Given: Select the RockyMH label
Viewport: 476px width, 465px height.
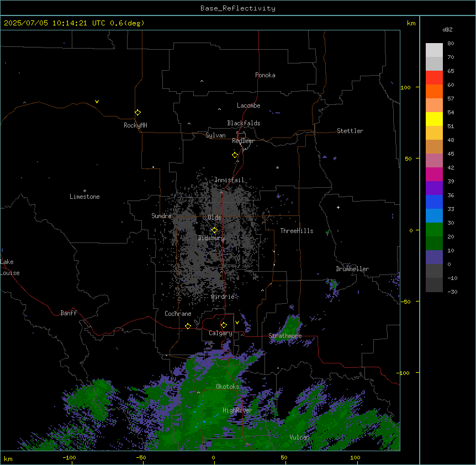Looking at the screenshot, I should click(x=135, y=125).
